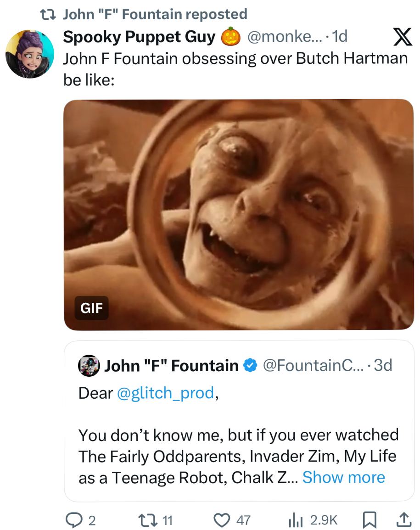
Task: Click the 1d post timestamp
Action: point(340,37)
